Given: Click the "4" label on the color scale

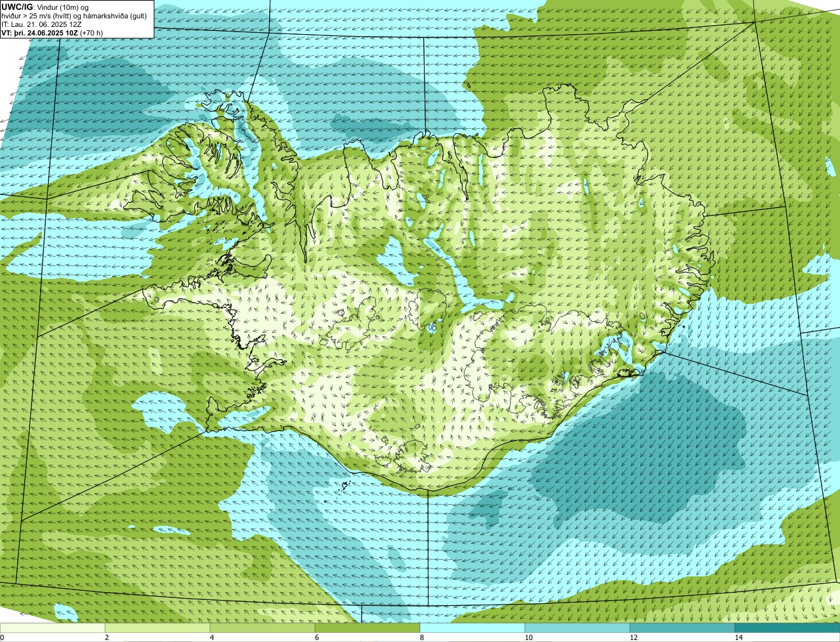Looking at the screenshot, I should 211,637.
